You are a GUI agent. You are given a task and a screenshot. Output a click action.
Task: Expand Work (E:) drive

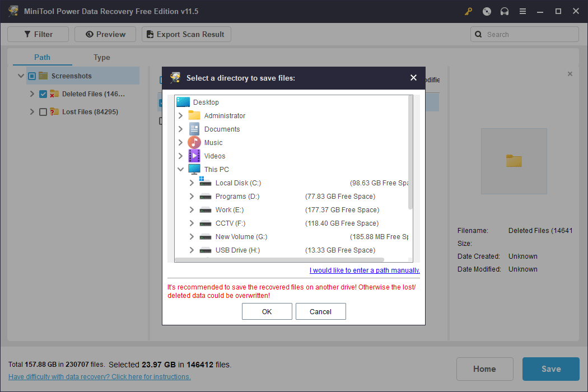coord(192,209)
